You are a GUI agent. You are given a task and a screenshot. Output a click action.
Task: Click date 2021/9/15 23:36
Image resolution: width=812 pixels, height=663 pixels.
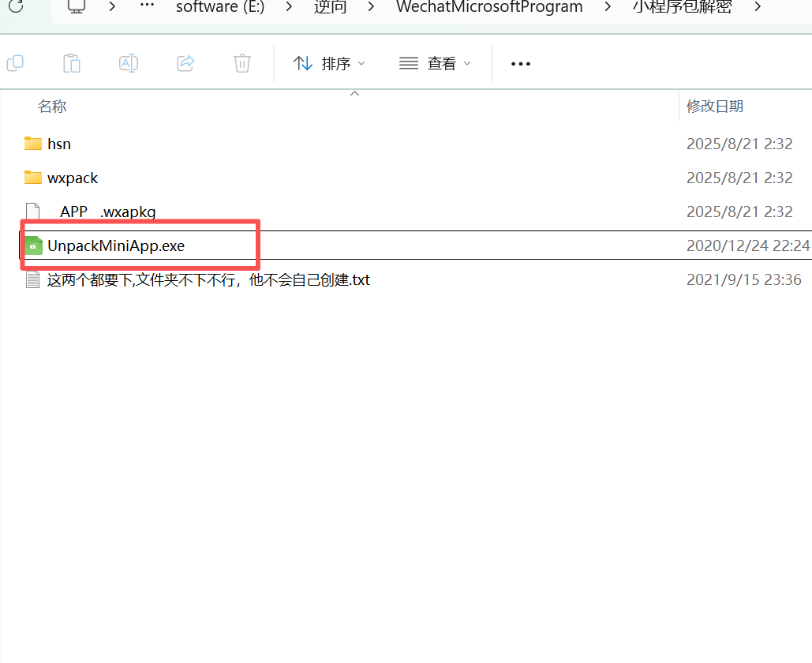[x=744, y=279]
